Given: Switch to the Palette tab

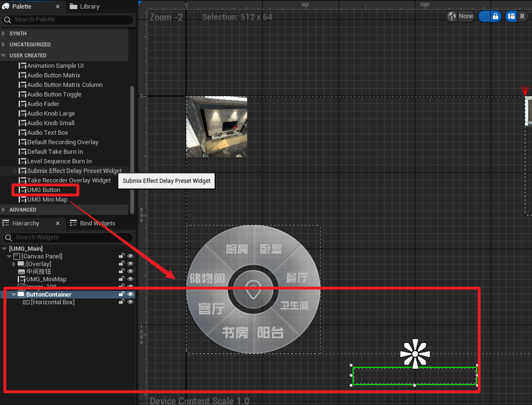Looking at the screenshot, I should 22,7.
